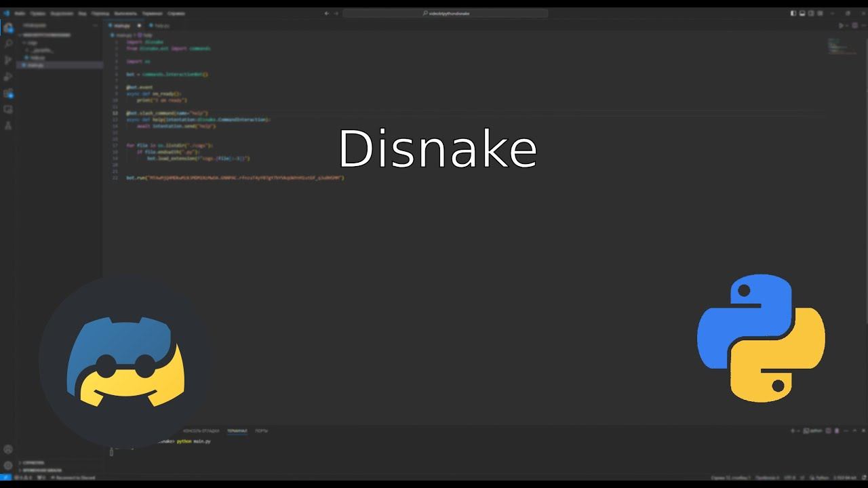Switch to the help.py editor tab
Screen dimensions: 868x488
[159, 26]
